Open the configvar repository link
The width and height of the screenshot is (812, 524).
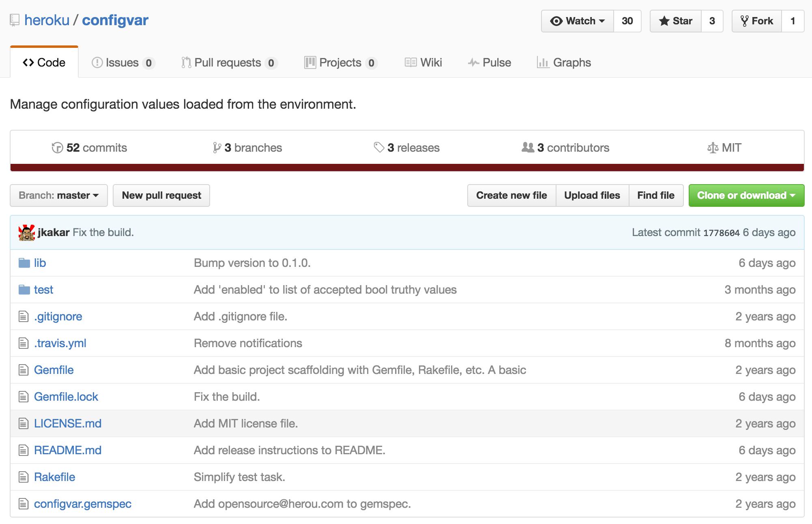click(115, 20)
